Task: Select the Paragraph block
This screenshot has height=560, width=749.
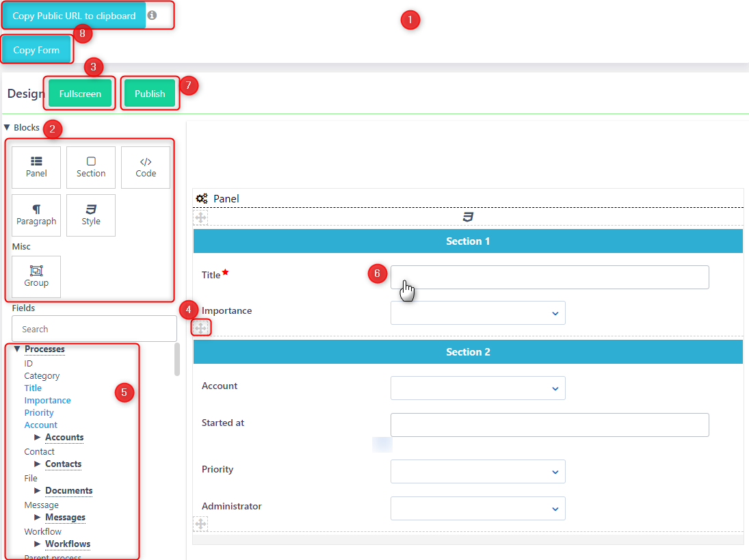Action: (x=36, y=215)
